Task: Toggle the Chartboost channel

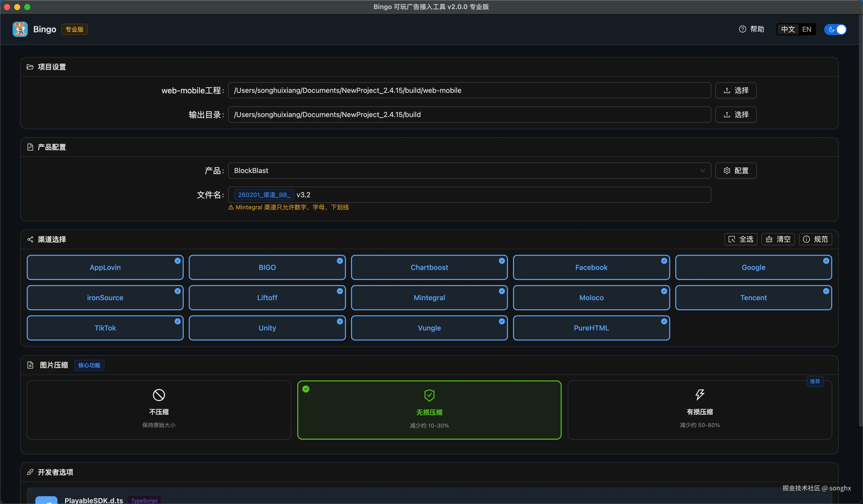Action: click(429, 267)
